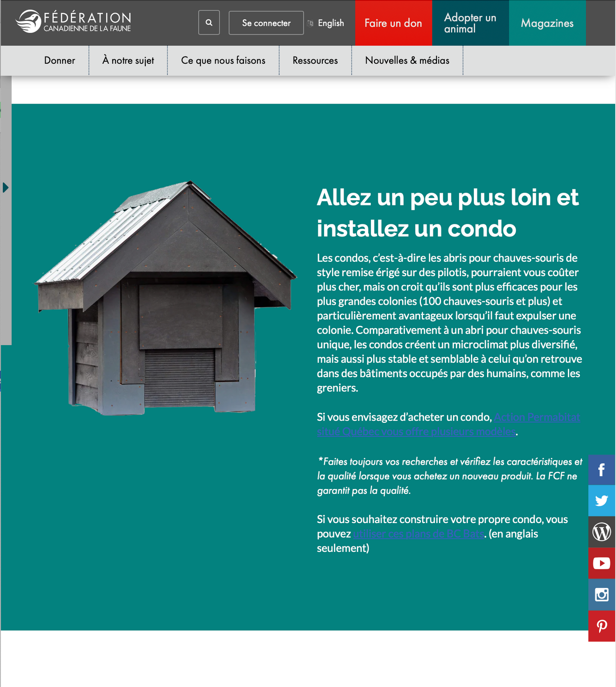This screenshot has height=687, width=616.
Task: Open the YouTube channel icon
Action: point(601,563)
